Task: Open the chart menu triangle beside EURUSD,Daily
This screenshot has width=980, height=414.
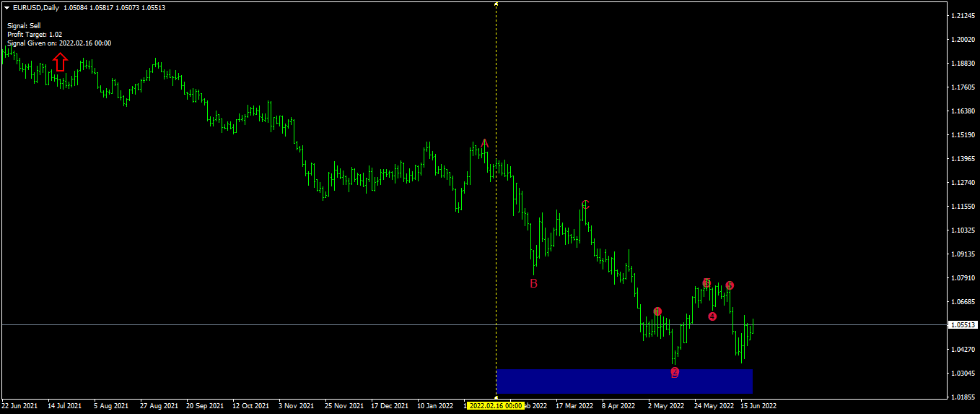Action: click(6, 8)
